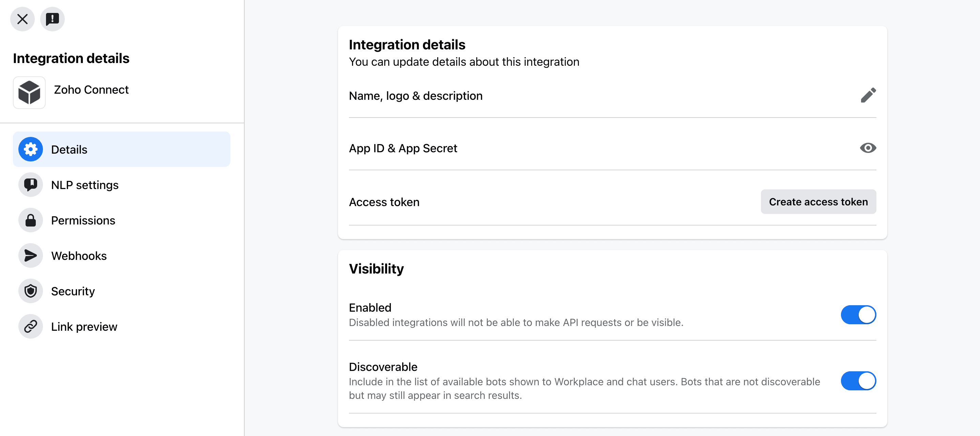Image resolution: width=980 pixels, height=436 pixels.
Task: Click the Zoho Connect cube logo
Action: [29, 92]
